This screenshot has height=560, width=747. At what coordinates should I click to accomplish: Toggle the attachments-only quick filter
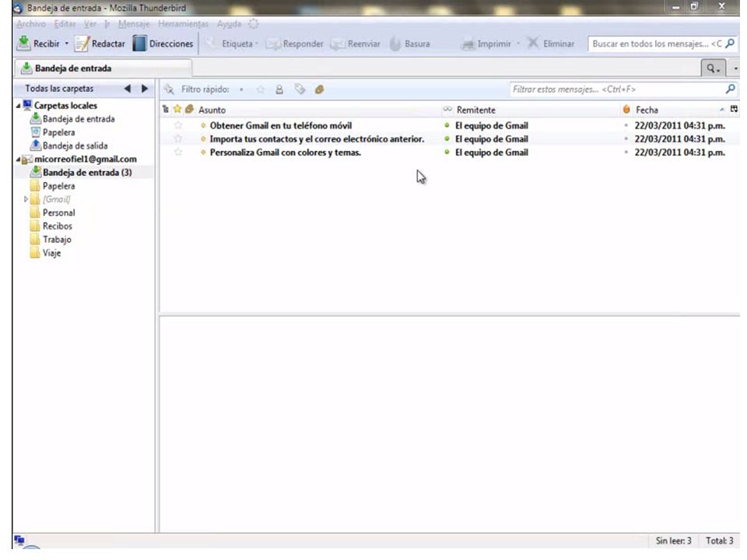coord(319,89)
